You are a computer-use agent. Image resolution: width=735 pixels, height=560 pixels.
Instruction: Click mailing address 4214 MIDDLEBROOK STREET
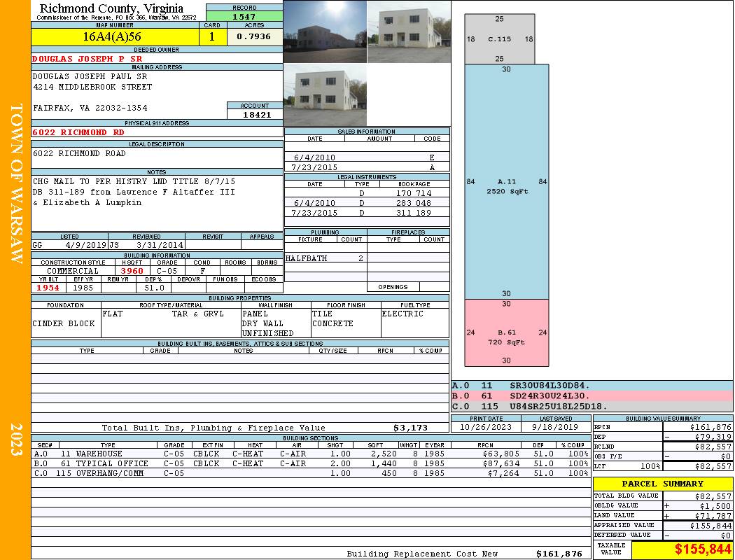point(92,87)
